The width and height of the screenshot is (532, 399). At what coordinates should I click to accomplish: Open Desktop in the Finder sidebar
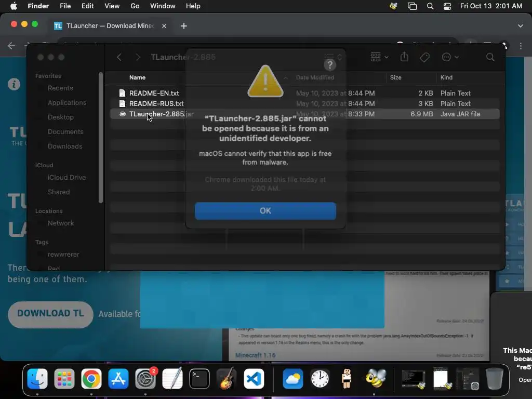tap(60, 117)
